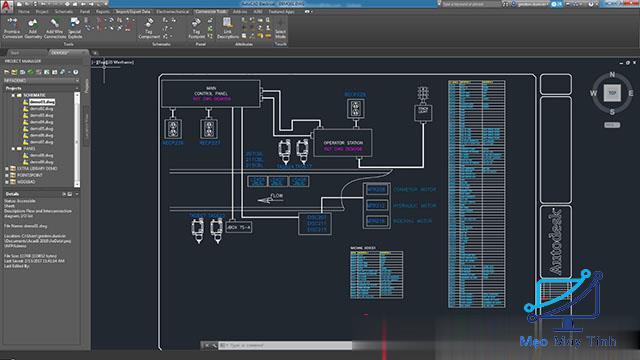The height and width of the screenshot is (360, 640).
Task: Click the TOP face of the ViewCube
Action: point(612,93)
